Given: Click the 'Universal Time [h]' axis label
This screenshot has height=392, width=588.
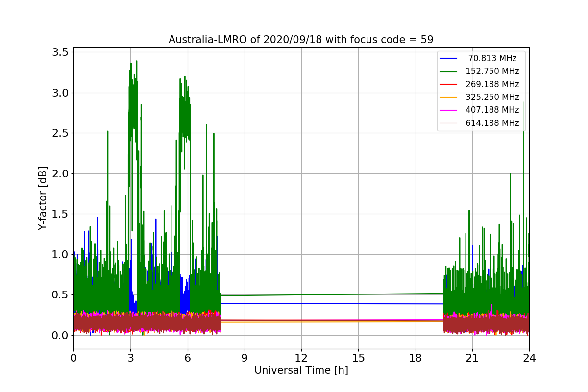Looking at the screenshot, I should [301, 371].
